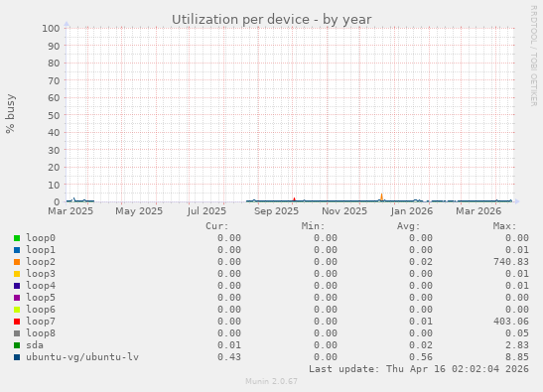Click the Last update timestamp text
543x392 pixels.
tap(419, 369)
